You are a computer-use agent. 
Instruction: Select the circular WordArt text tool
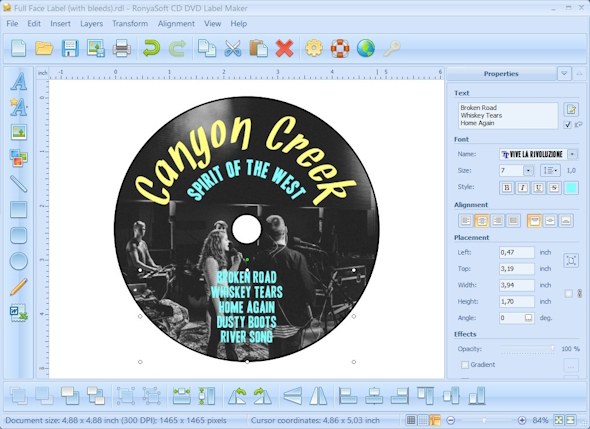pyautogui.click(x=18, y=106)
